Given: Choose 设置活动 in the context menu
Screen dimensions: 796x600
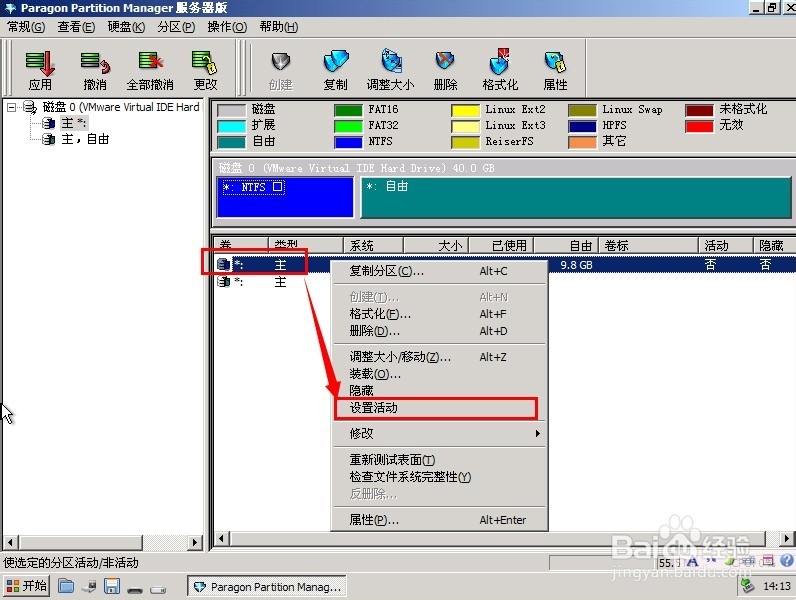Looking at the screenshot, I should tap(440, 408).
